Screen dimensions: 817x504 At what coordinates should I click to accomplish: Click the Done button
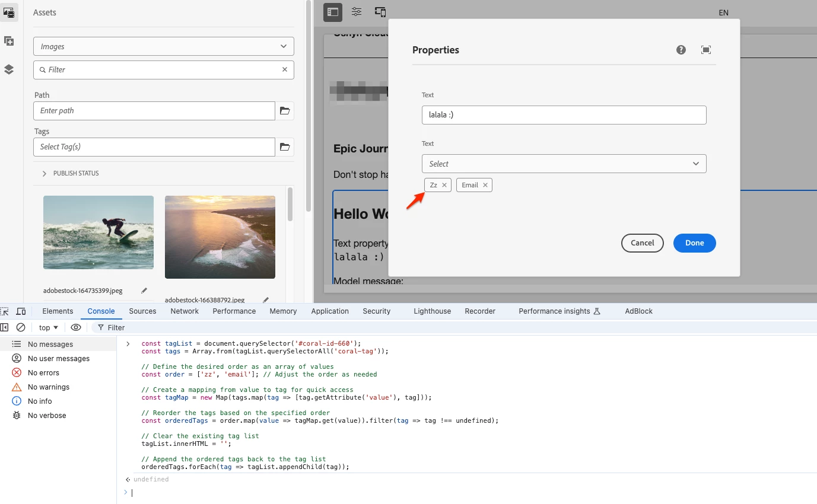tap(695, 243)
